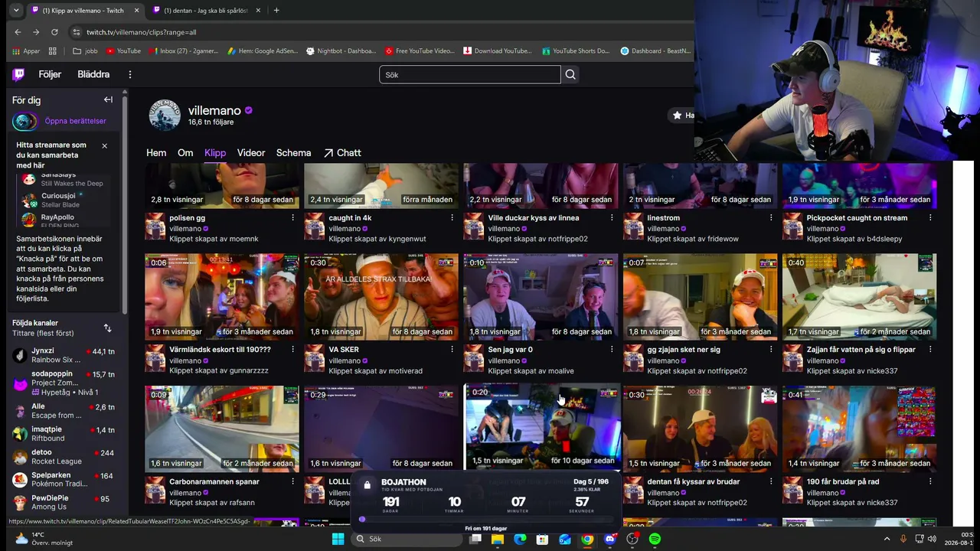This screenshot has height=551, width=980.
Task: Open PewDiePie in followed channels
Action: pyautogui.click(x=64, y=502)
